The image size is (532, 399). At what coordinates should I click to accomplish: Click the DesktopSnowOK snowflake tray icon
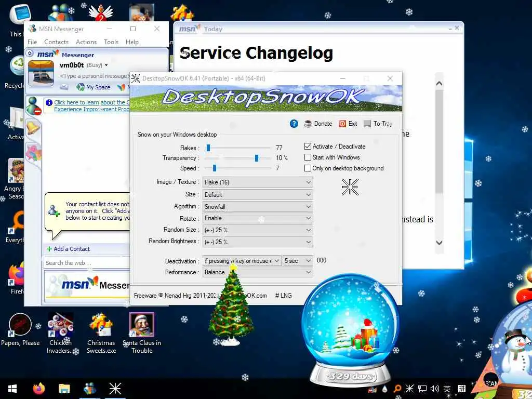click(x=409, y=389)
